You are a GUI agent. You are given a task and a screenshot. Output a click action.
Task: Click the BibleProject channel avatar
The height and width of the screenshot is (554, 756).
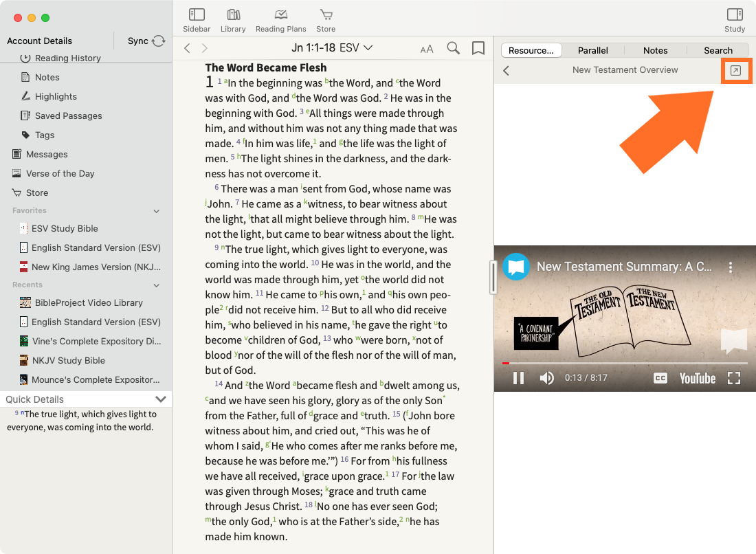[x=516, y=267]
